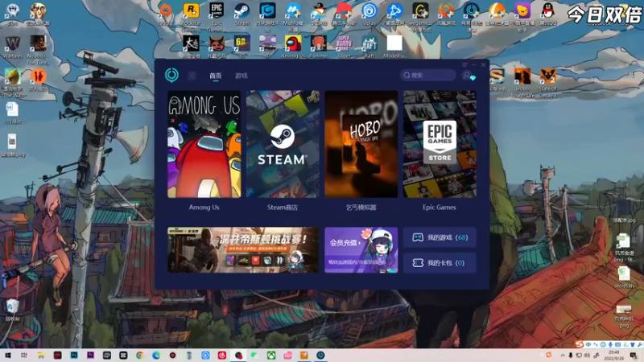Open the WeGame desktop shortcut
This screenshot has height=362, width=644.
(420, 16)
